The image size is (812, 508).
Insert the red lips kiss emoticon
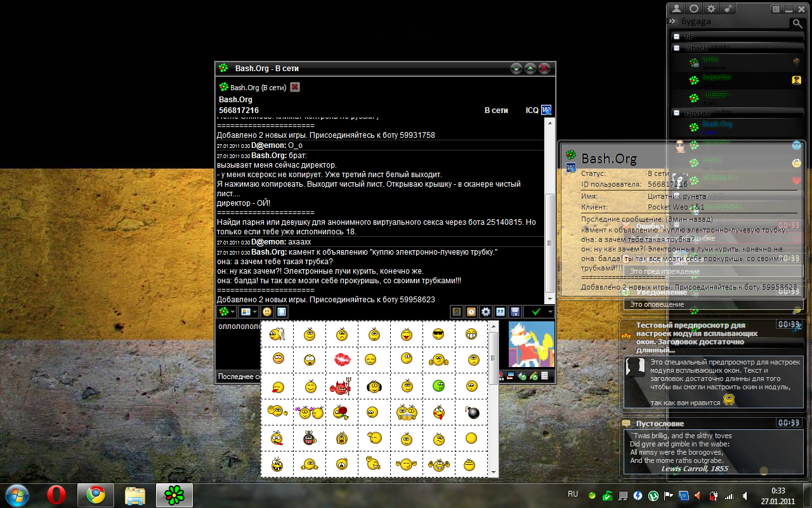coord(341,359)
